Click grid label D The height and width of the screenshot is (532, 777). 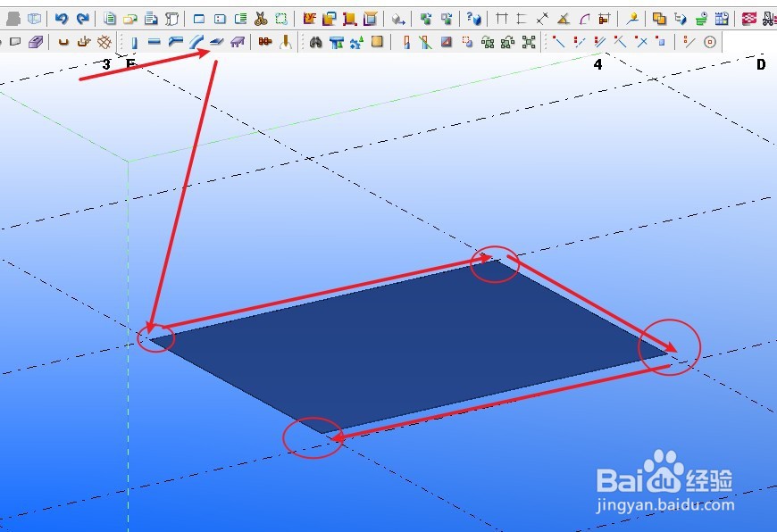tap(761, 64)
